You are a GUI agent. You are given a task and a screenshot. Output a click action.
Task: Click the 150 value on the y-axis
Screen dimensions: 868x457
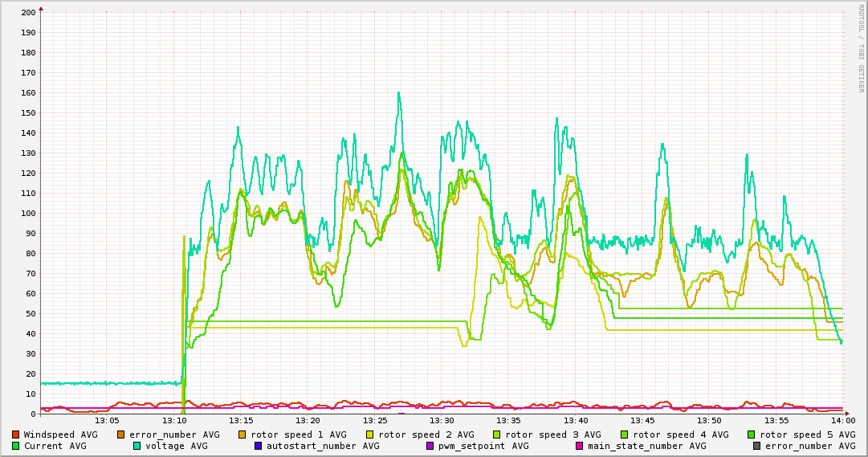point(28,112)
